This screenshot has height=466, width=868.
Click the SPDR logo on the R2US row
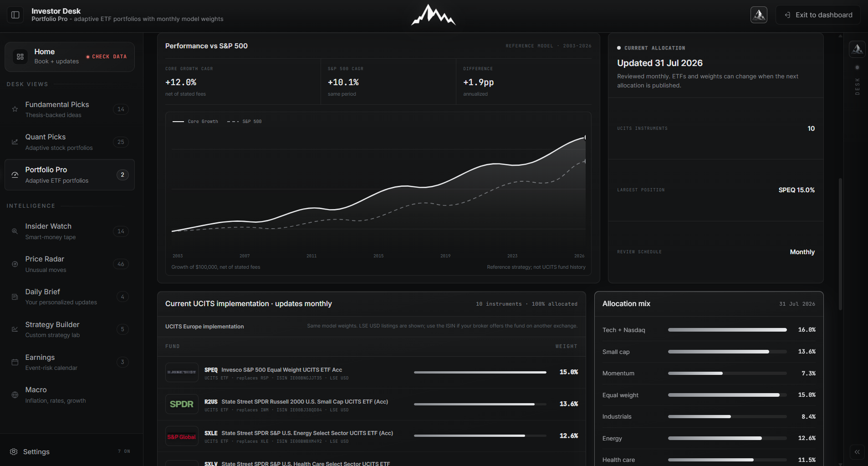(182, 404)
